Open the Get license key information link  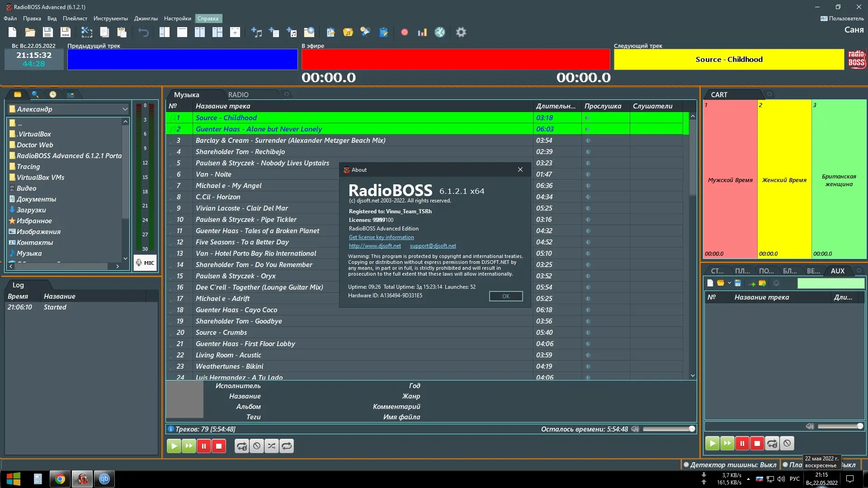381,237
